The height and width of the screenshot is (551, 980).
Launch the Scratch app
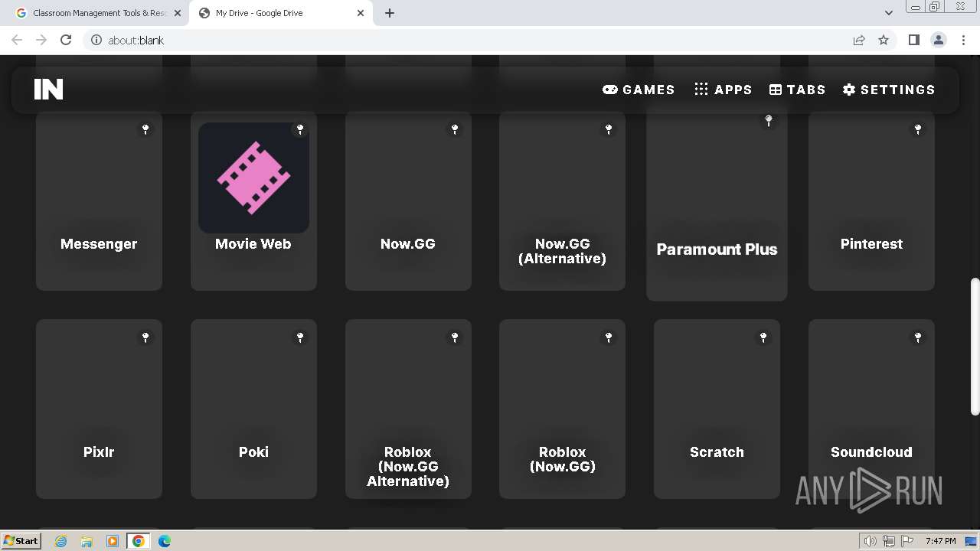coord(717,409)
